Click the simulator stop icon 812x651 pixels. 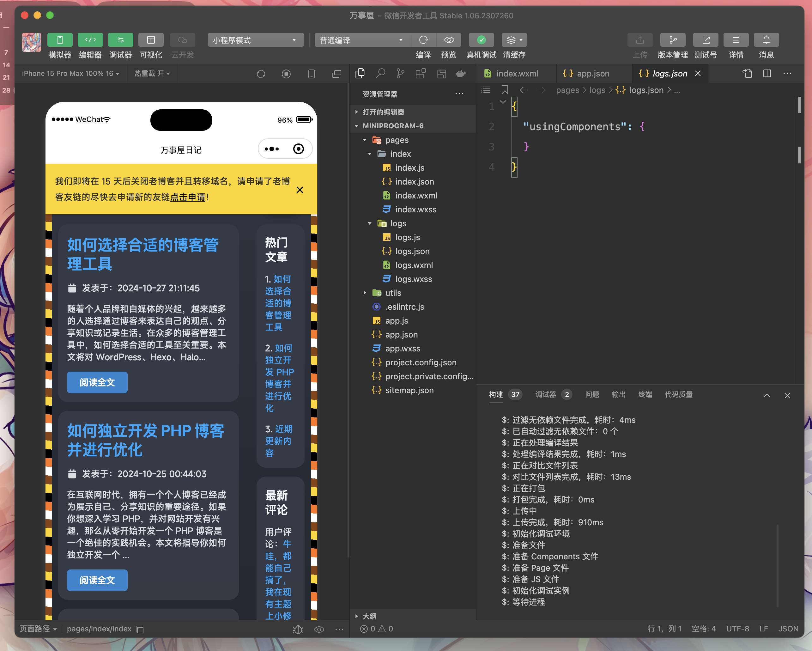click(286, 74)
